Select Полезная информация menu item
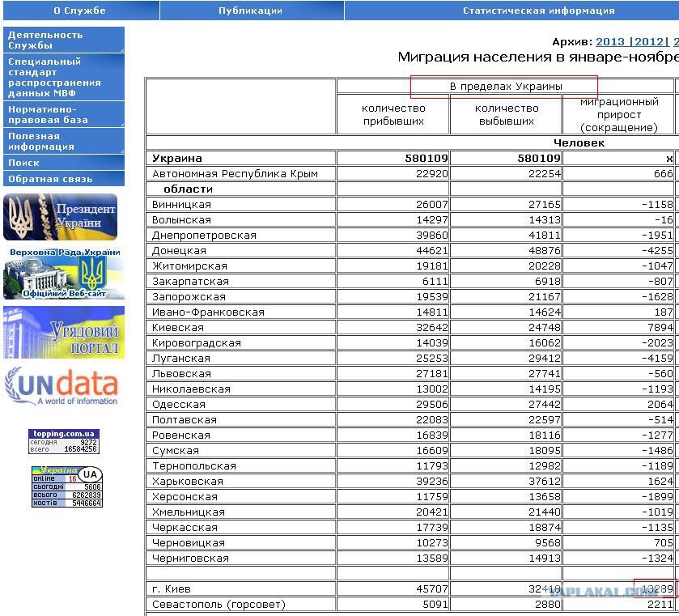Viewport: 679px width, 616px height. pyautogui.click(x=64, y=141)
